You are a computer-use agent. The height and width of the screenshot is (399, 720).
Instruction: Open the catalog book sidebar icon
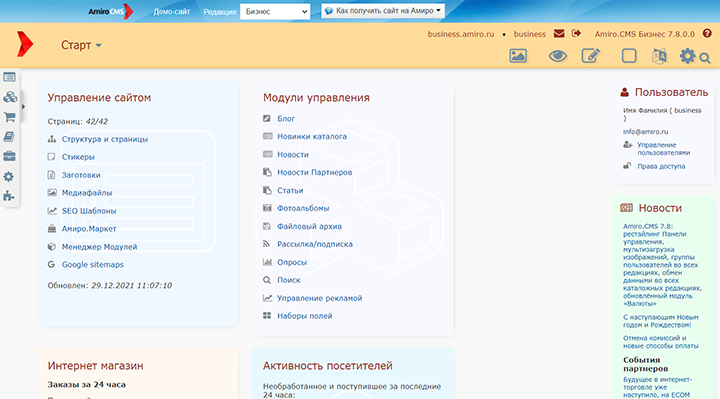tap(9, 136)
